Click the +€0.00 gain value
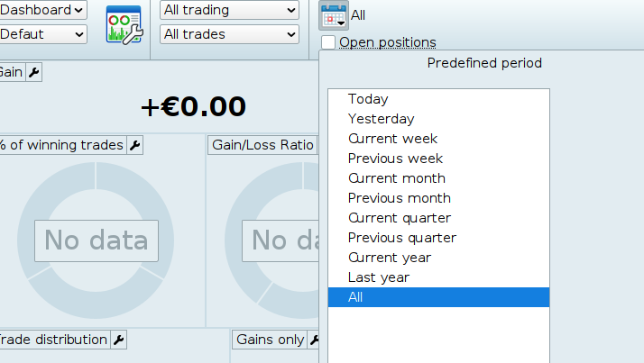 coord(193,106)
